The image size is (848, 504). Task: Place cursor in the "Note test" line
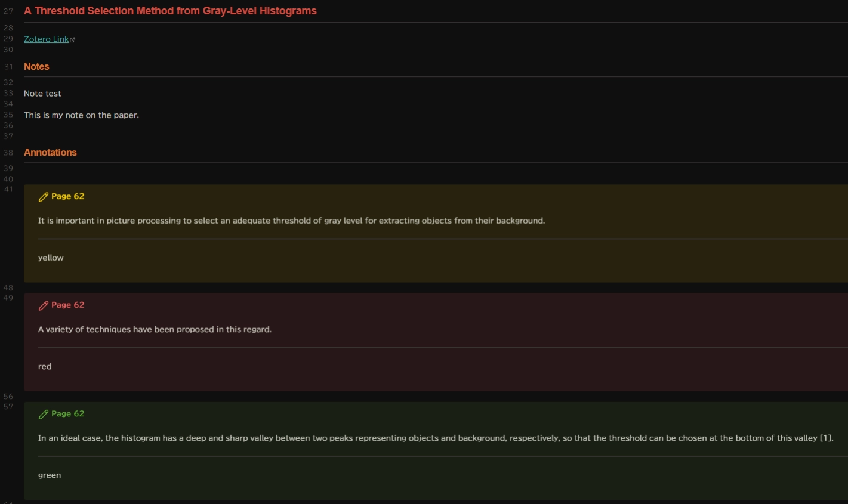(42, 94)
